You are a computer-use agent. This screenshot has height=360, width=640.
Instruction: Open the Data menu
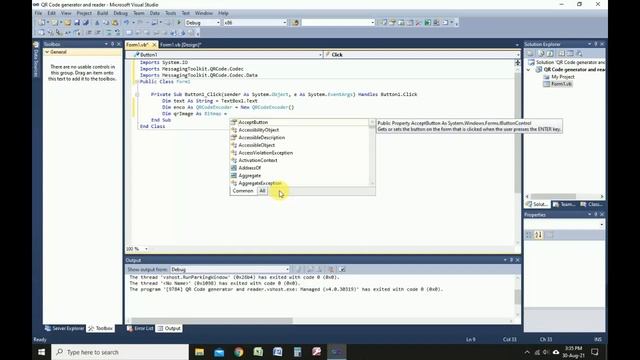point(155,13)
